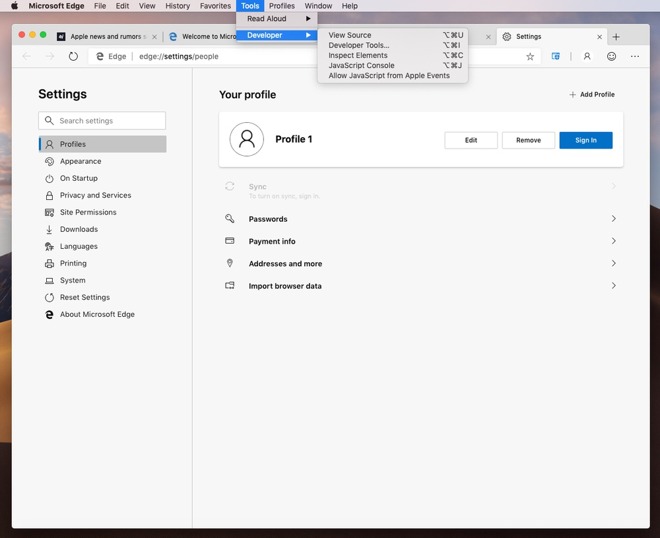Click the Remove profile button
This screenshot has height=538, width=660.
point(528,140)
